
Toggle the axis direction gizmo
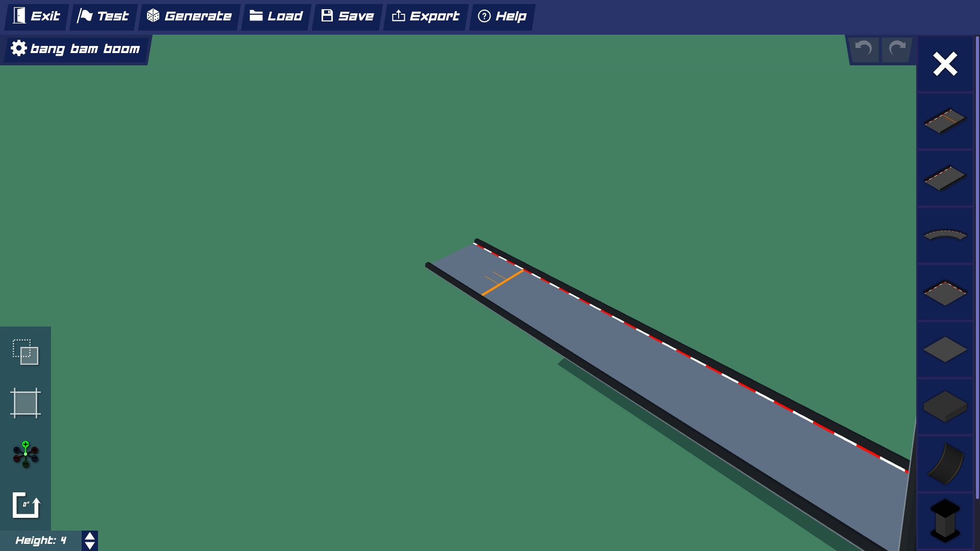coord(26,454)
